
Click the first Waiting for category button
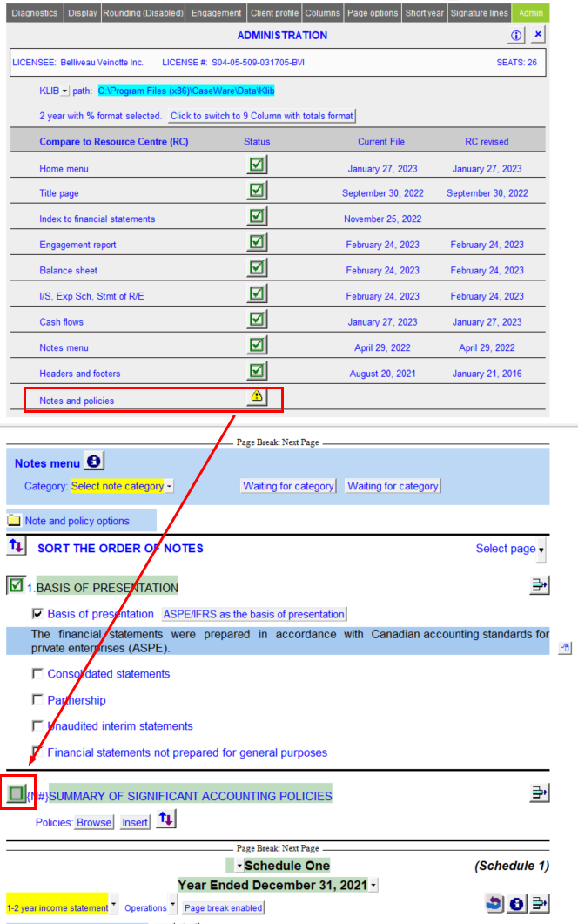(x=289, y=486)
